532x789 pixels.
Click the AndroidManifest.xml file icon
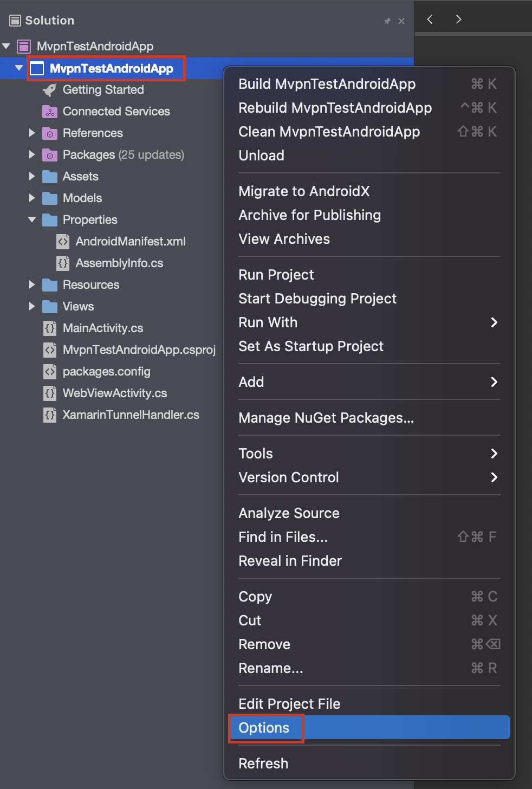63,242
